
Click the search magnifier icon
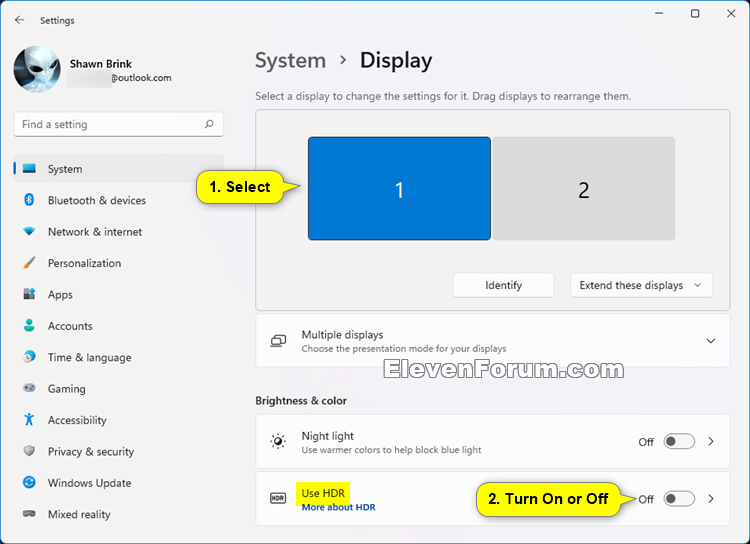click(209, 124)
